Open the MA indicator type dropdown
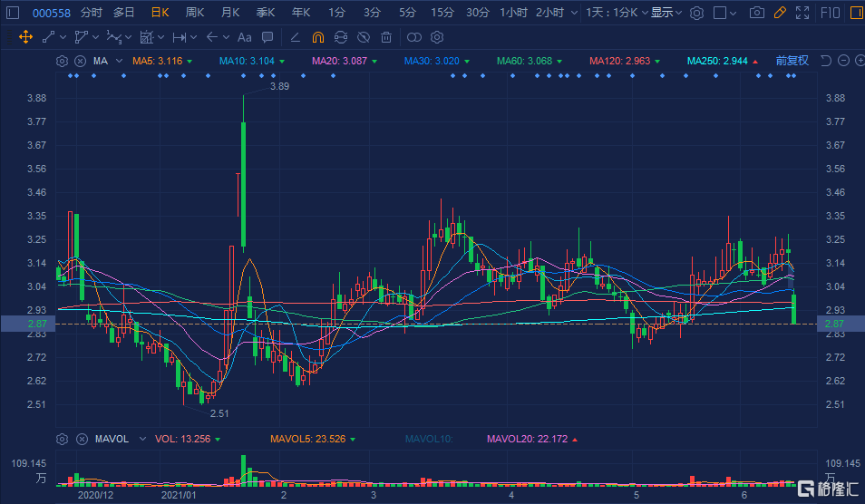This screenshot has width=865, height=504. coord(119,61)
